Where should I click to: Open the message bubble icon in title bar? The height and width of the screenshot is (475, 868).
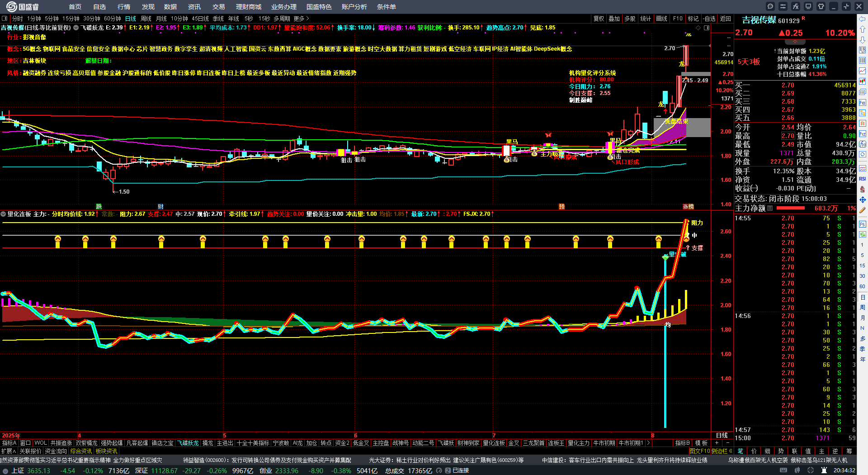(x=770, y=6)
